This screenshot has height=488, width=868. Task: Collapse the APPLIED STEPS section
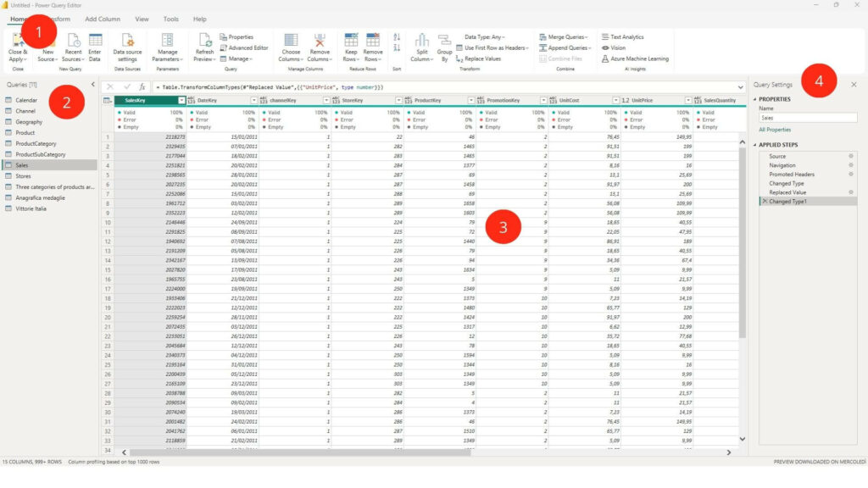click(x=755, y=145)
